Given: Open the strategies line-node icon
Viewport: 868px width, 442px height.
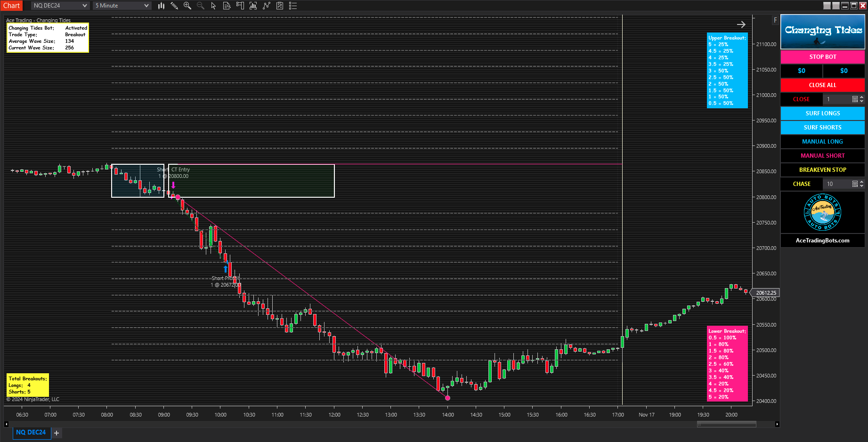Looking at the screenshot, I should [x=267, y=6].
